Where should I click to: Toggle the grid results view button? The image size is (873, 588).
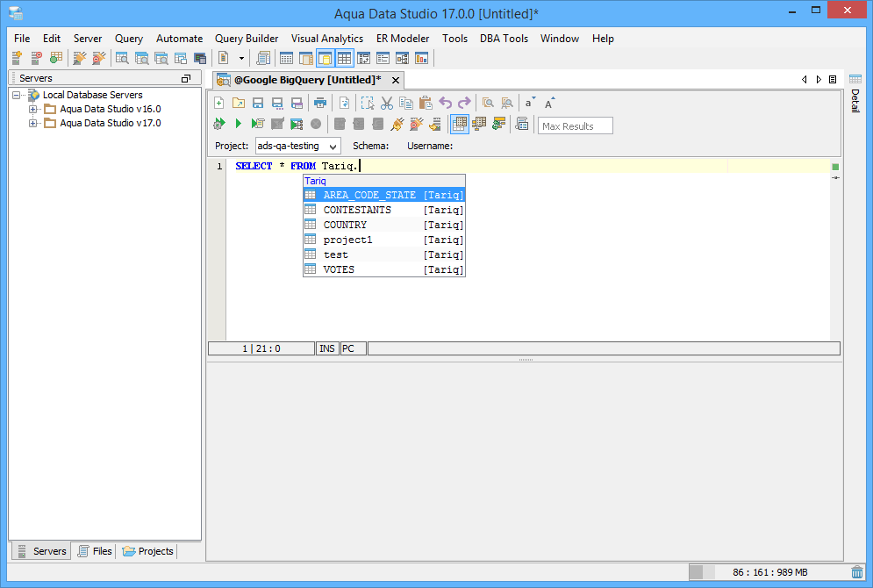pyautogui.click(x=460, y=124)
